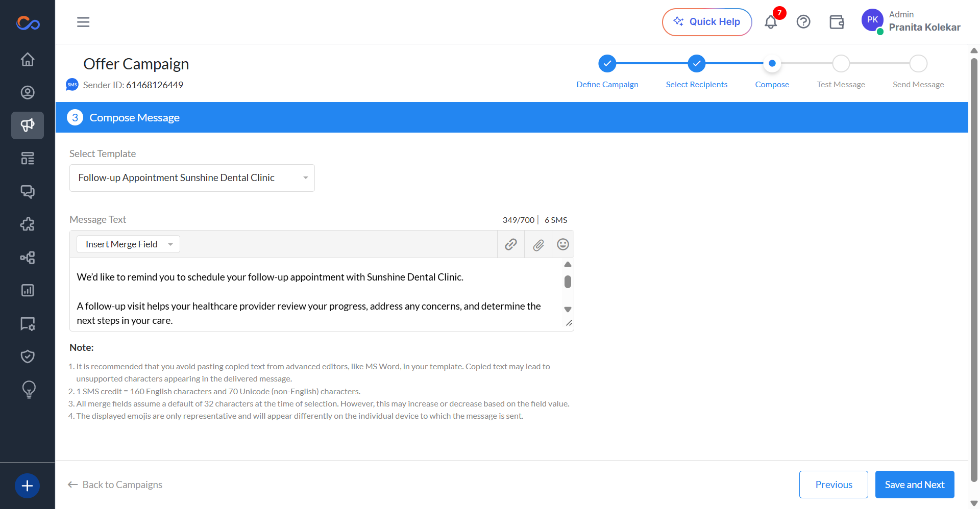Screen dimensions: 980x509
Task: Insert a link into the message
Action: (x=511, y=244)
